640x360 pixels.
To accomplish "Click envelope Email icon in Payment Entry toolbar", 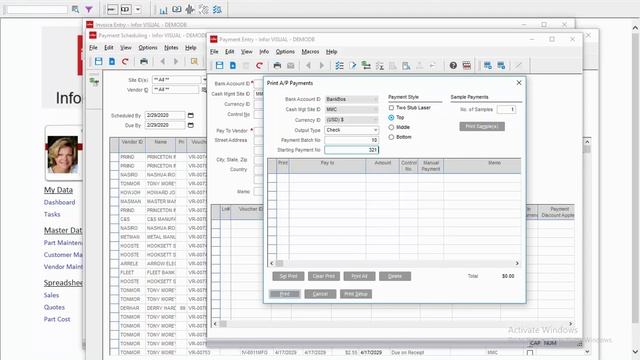I will pos(291,65).
